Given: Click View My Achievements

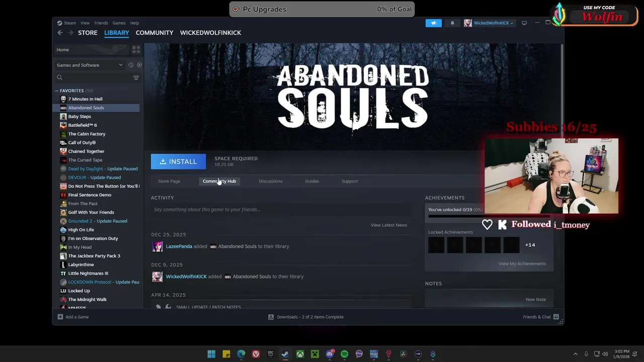Looking at the screenshot, I should pos(522,263).
